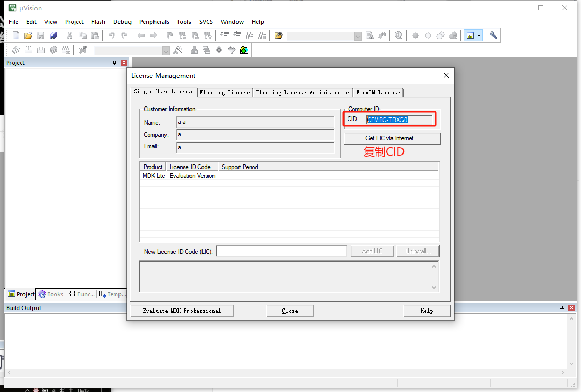This screenshot has height=392, width=581.
Task: Click the Project panel pin icon
Action: coord(114,63)
